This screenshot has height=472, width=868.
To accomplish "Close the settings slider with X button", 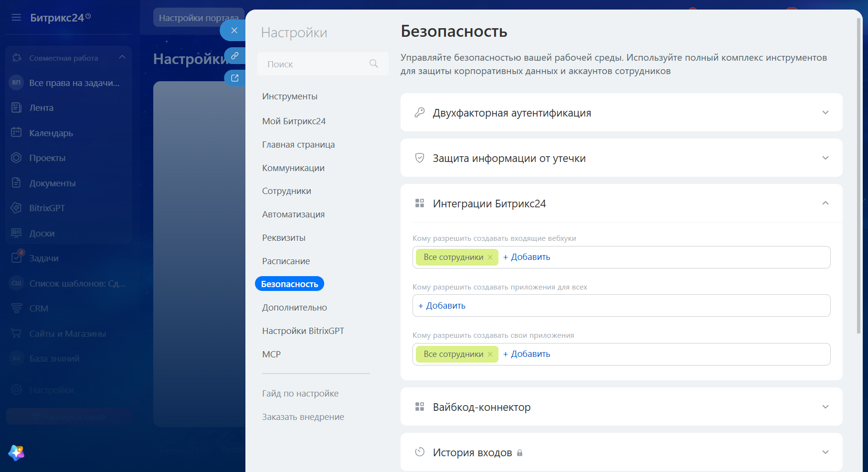I will [234, 31].
